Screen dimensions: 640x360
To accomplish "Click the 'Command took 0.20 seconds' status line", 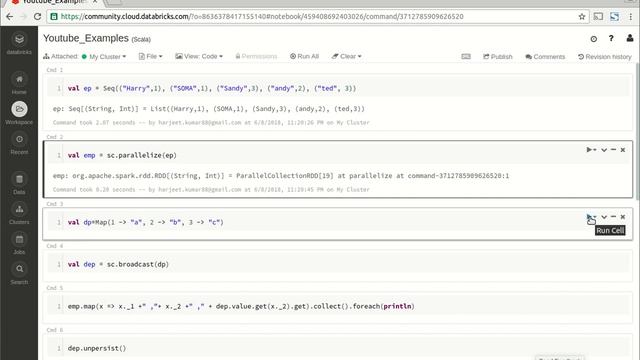I will 211,189.
